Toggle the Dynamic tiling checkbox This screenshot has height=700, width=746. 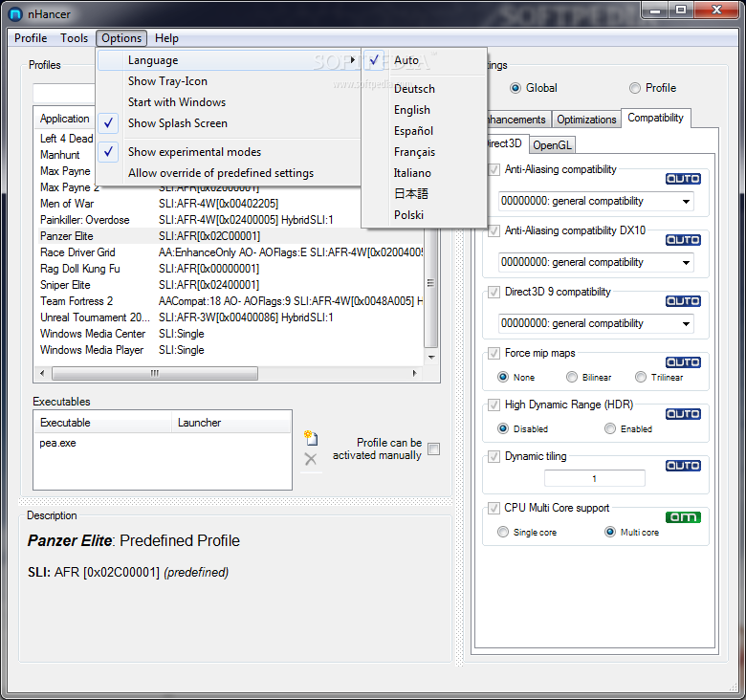[494, 456]
